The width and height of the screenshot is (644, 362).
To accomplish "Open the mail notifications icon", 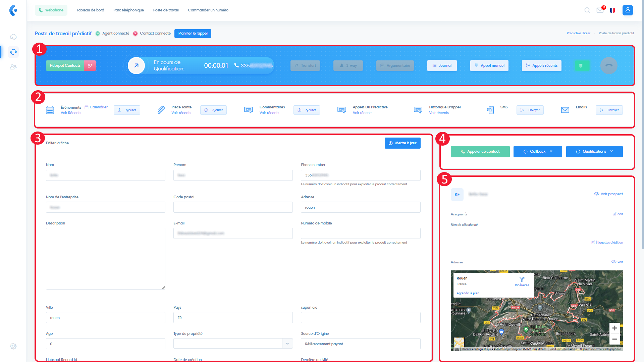I will click(x=600, y=10).
